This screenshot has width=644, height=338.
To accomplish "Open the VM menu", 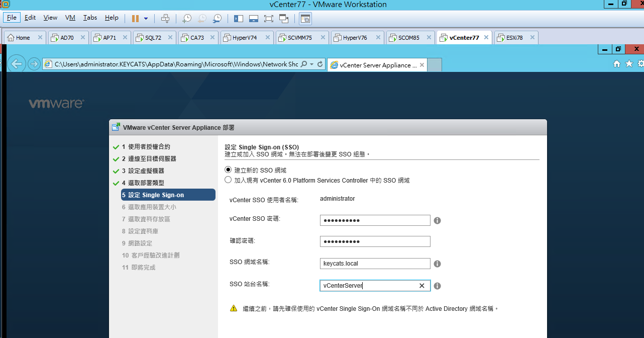I will [70, 18].
